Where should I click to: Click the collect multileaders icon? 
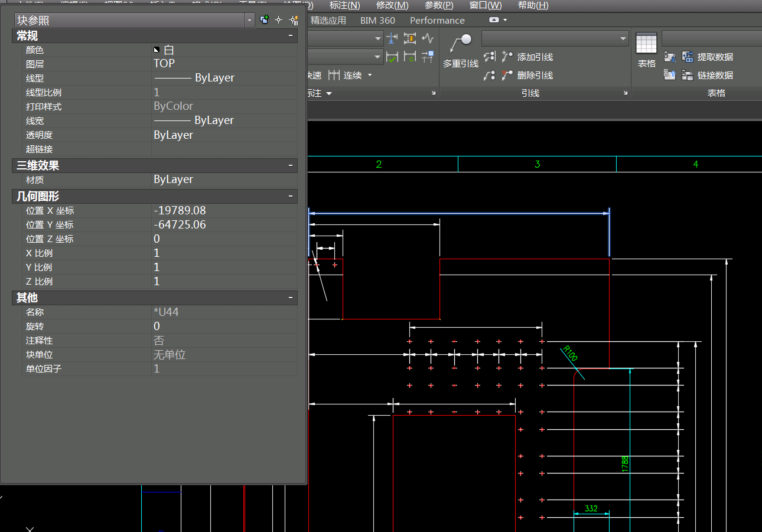point(489,75)
